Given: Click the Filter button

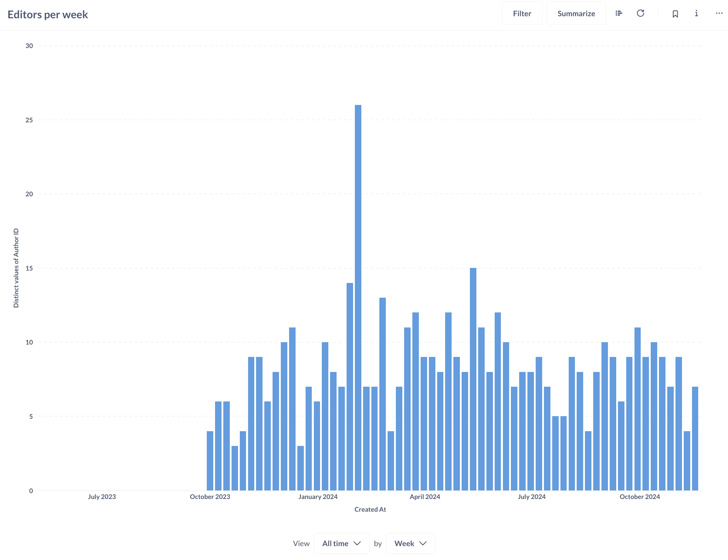Looking at the screenshot, I should tap(522, 13).
